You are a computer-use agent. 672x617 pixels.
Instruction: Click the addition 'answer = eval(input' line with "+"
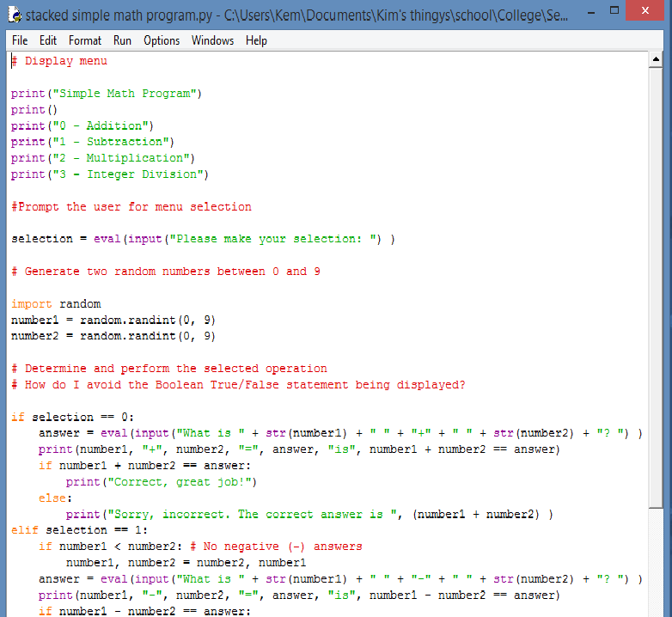(340, 434)
